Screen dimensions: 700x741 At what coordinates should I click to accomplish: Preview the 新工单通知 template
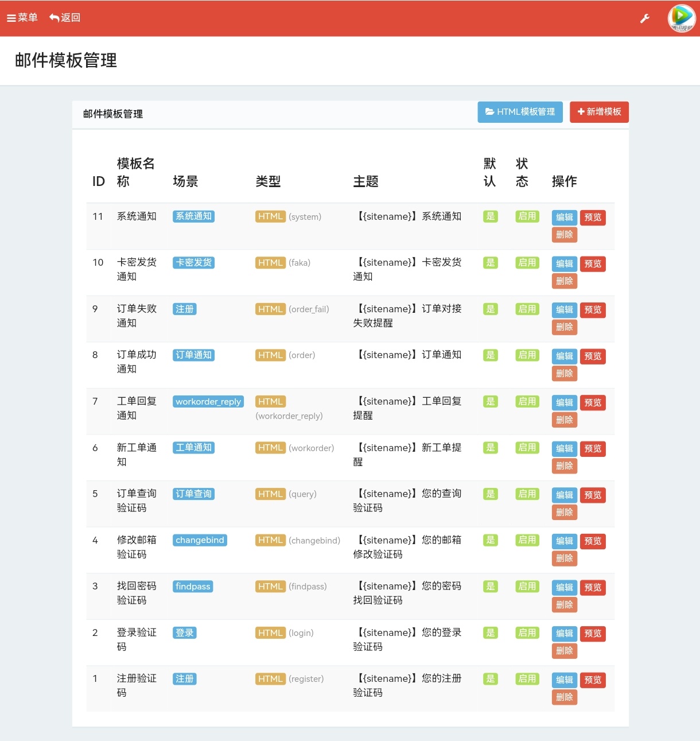coord(593,449)
